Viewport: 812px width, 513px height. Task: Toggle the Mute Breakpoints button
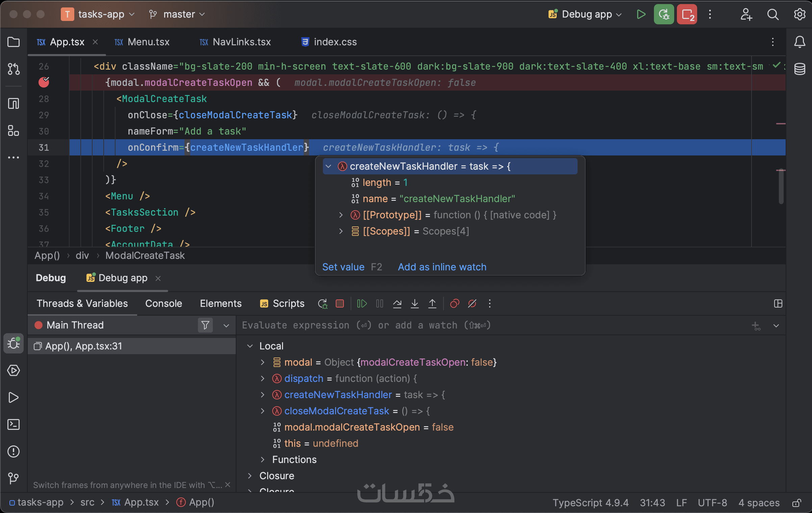tap(472, 303)
